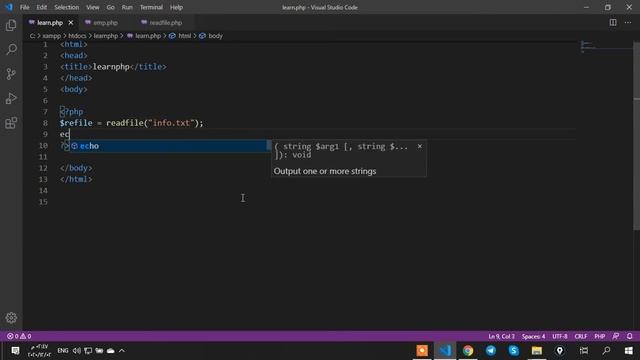Click the errors and warnings status indicator
Viewport: 640px width, 360px height.
click(x=19, y=336)
